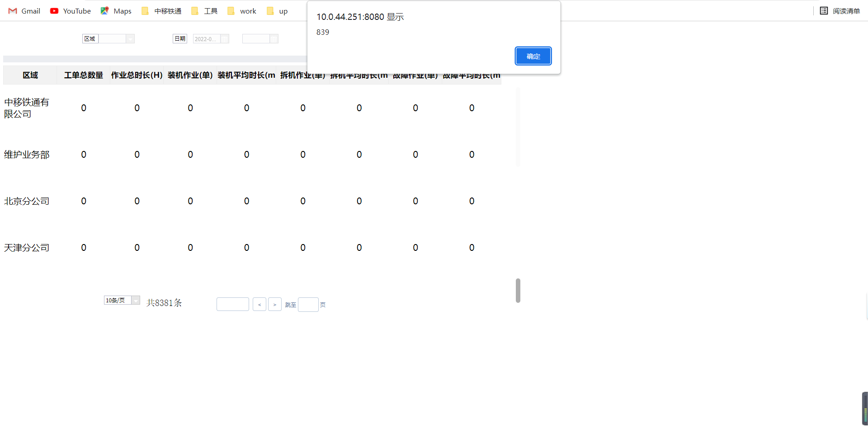868x428 pixels.
Task: Go to the previous page with <
Action: [259, 304]
